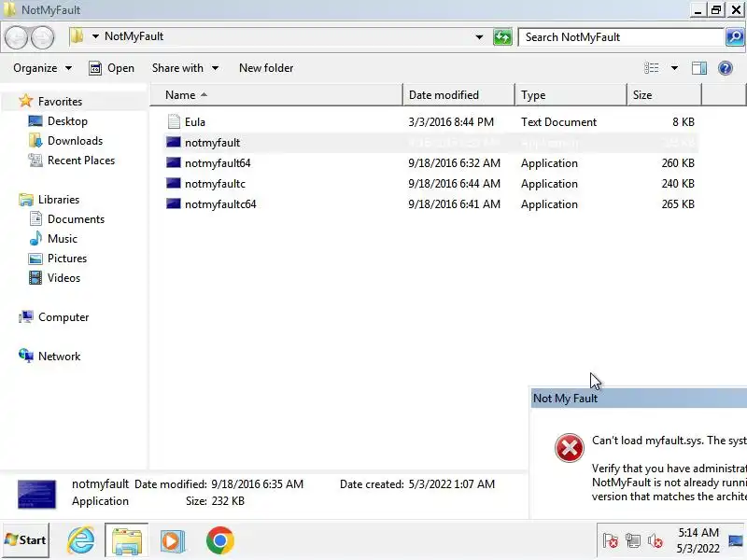Select the notmyfault64 application icon
The height and width of the screenshot is (560, 747).
(174, 162)
